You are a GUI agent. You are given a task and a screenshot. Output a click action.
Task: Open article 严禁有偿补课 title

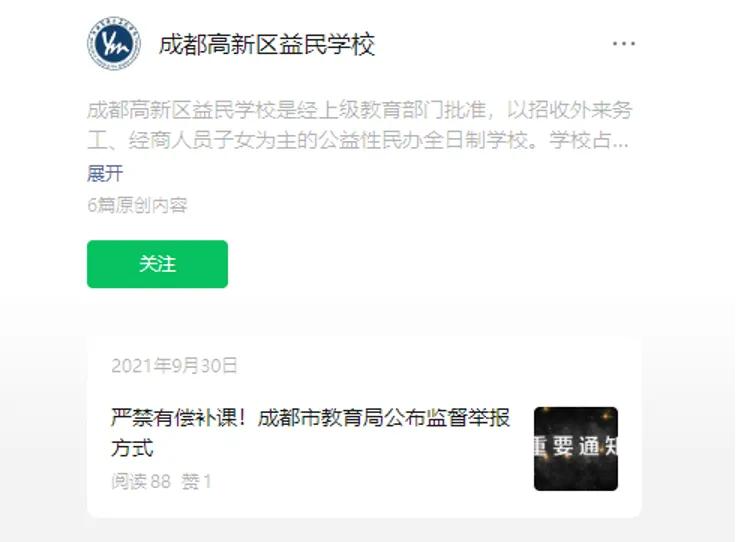point(310,433)
